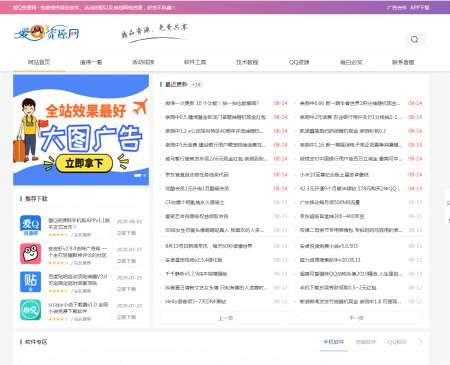The height and width of the screenshot is (365, 450).
Task: Click 立即下载 beside the teal app
Action: [x=126, y=317]
